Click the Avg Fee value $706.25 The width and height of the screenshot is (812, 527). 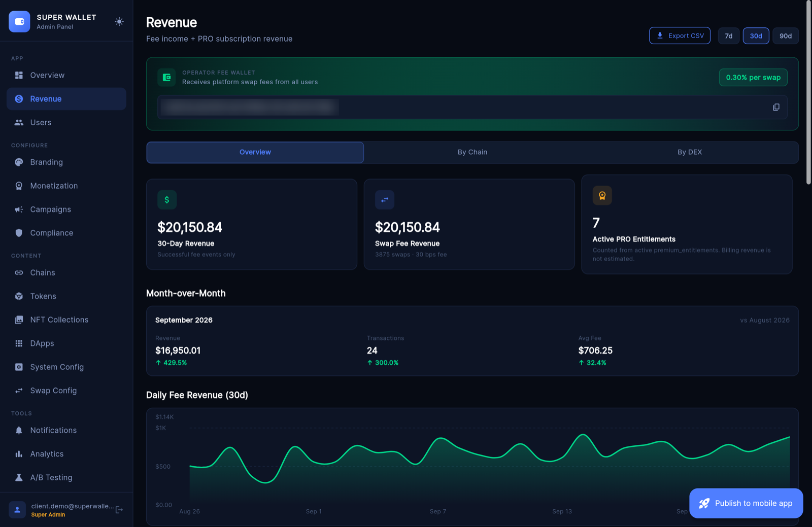point(595,350)
